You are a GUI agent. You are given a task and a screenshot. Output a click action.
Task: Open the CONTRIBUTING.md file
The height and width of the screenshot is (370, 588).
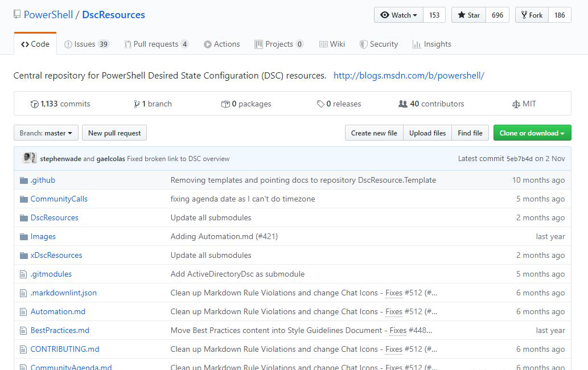click(65, 349)
